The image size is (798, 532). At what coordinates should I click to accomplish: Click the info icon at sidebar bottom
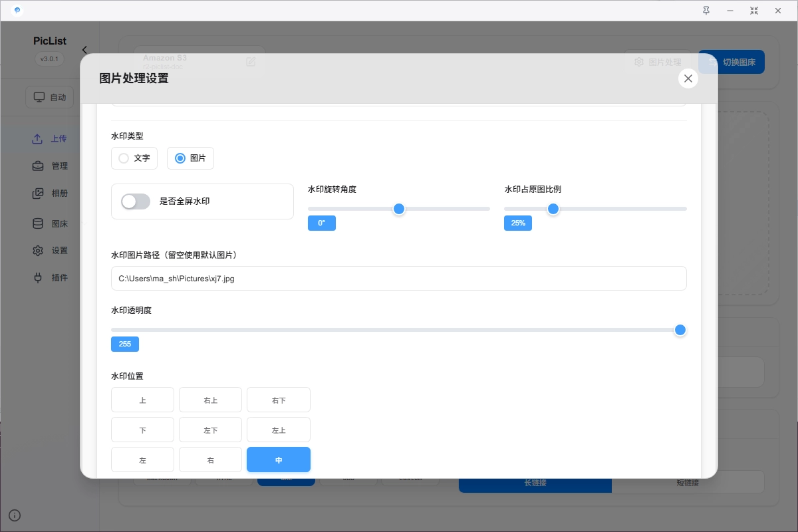(x=15, y=515)
